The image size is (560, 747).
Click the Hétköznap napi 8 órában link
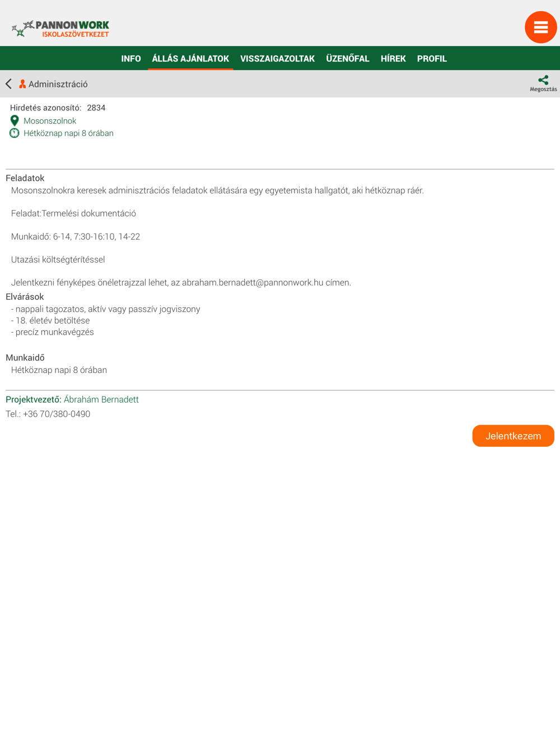pos(68,133)
